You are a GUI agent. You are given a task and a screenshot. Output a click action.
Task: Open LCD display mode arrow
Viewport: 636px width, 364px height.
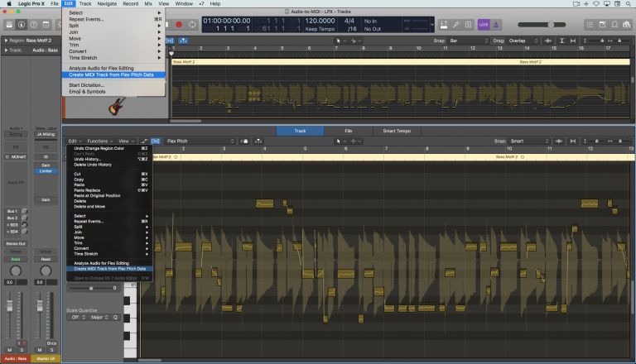432,25
